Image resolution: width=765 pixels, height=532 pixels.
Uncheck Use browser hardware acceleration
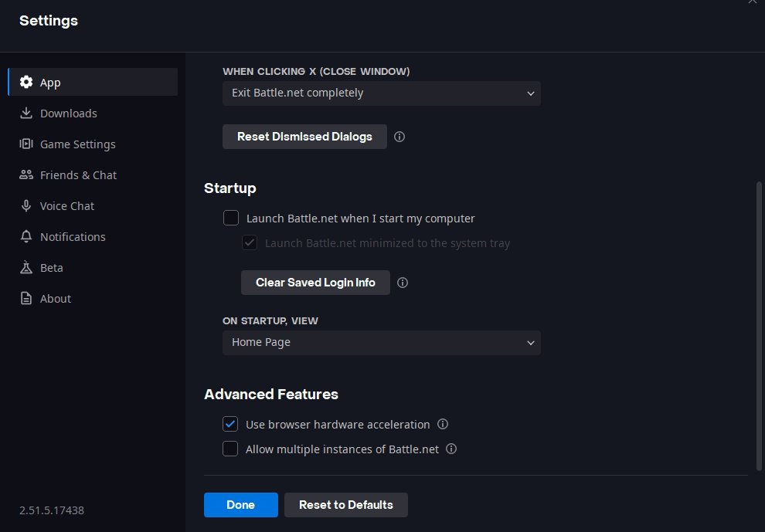230,424
